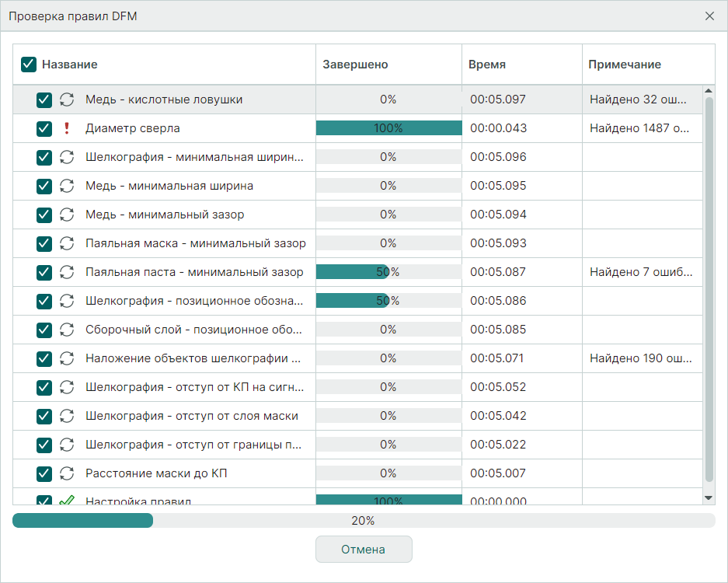
Task: Click the refresh icon beside Шелкография - отступ от слоя маски
Action: click(67, 416)
